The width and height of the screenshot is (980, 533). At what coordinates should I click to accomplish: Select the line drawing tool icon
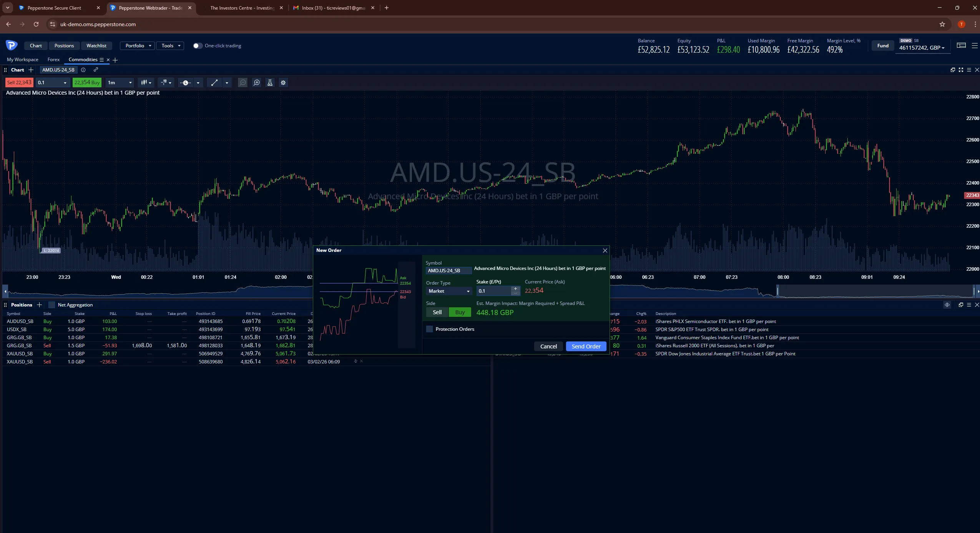click(214, 83)
